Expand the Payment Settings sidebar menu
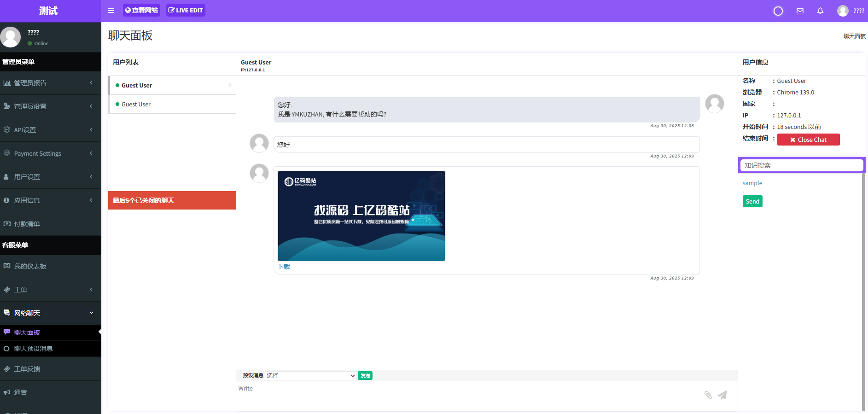 tap(38, 153)
